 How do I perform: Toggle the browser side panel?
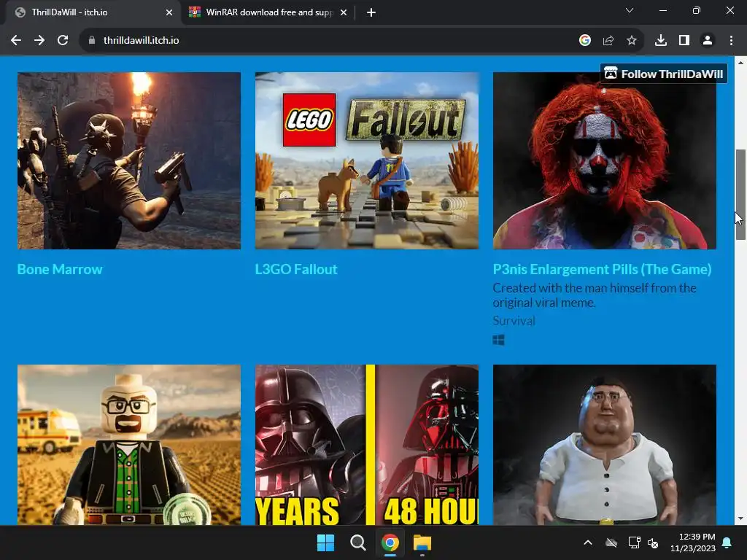coord(684,41)
